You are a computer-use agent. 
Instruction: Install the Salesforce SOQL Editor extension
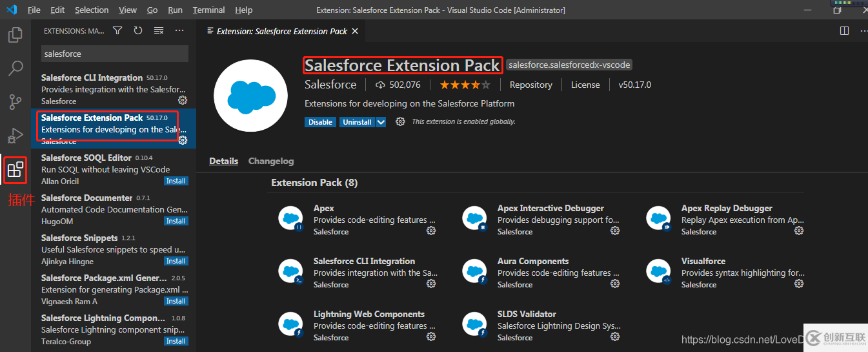click(x=176, y=181)
